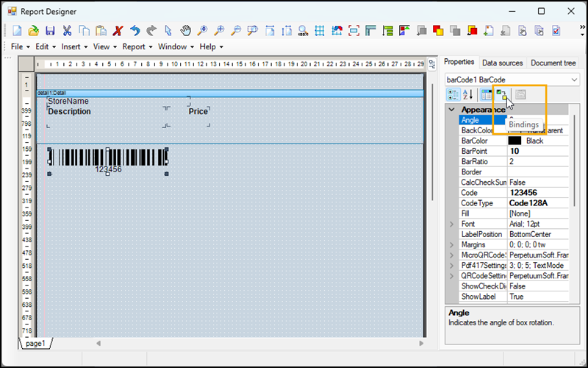Click the checkmark page validate icon

556,30
